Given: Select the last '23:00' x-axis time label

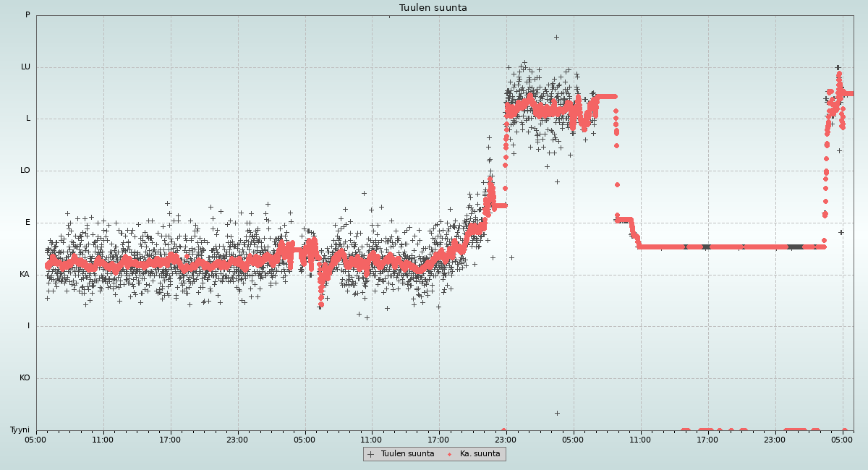Looking at the screenshot, I should coord(775,439).
